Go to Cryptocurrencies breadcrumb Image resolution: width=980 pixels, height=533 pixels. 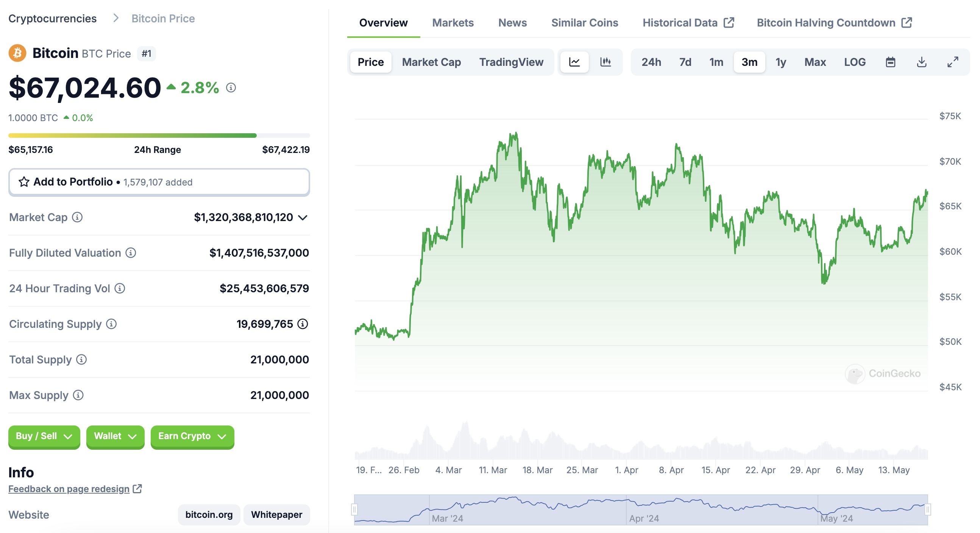click(53, 18)
